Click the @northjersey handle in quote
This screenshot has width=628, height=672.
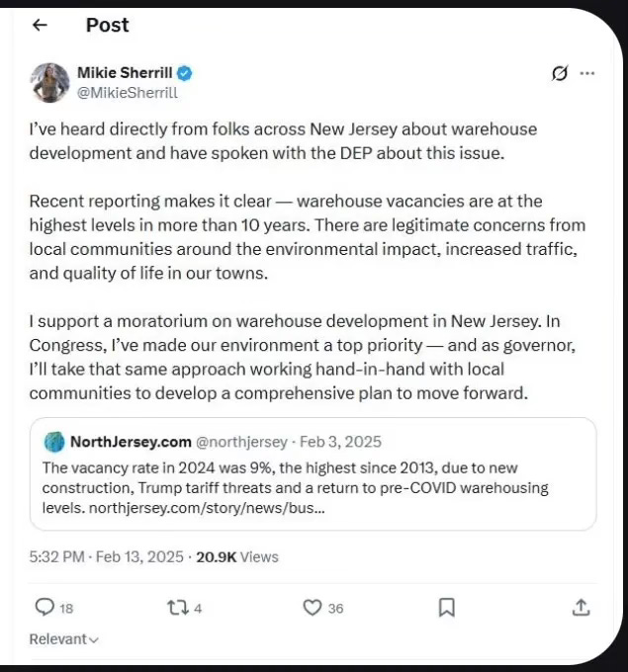(x=241, y=442)
